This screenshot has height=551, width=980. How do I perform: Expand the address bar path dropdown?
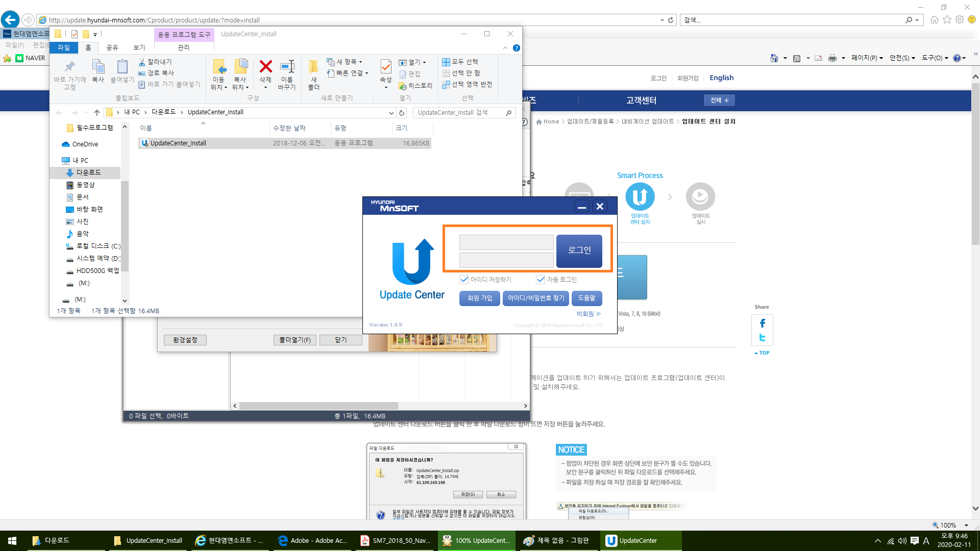[391, 113]
